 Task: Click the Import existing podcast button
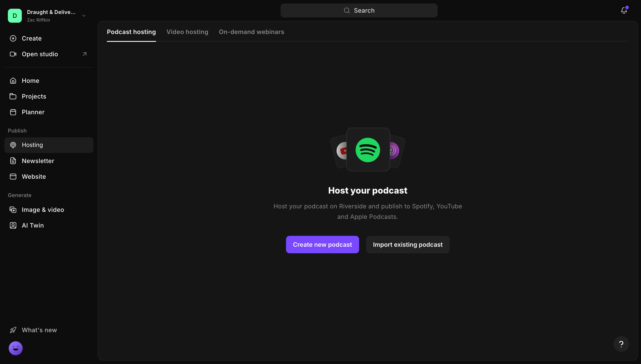click(x=408, y=245)
